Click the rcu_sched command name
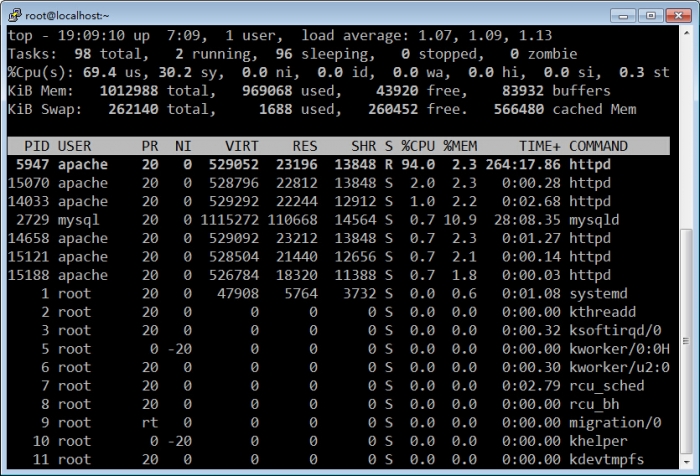 tap(607, 385)
